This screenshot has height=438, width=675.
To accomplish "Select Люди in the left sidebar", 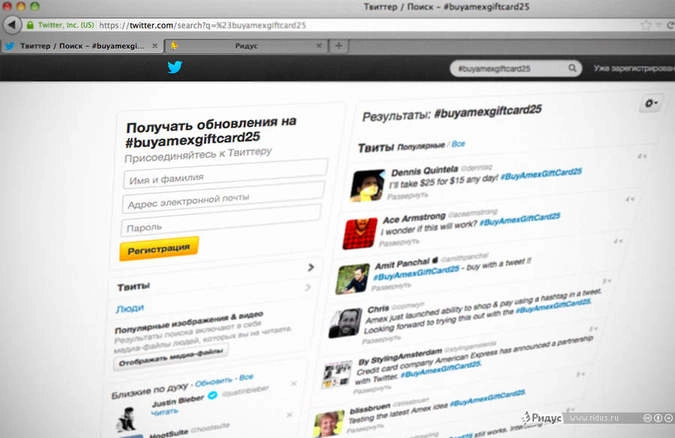I will pyautogui.click(x=129, y=308).
